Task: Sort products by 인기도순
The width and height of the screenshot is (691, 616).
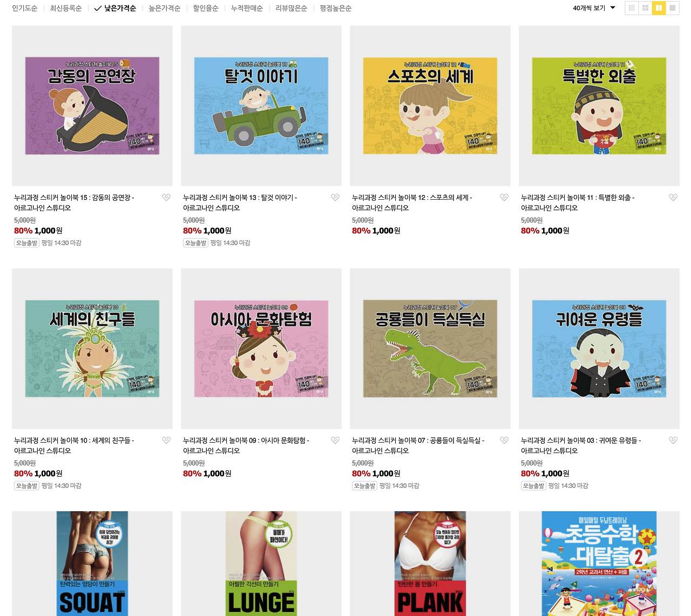Action: 25,8
